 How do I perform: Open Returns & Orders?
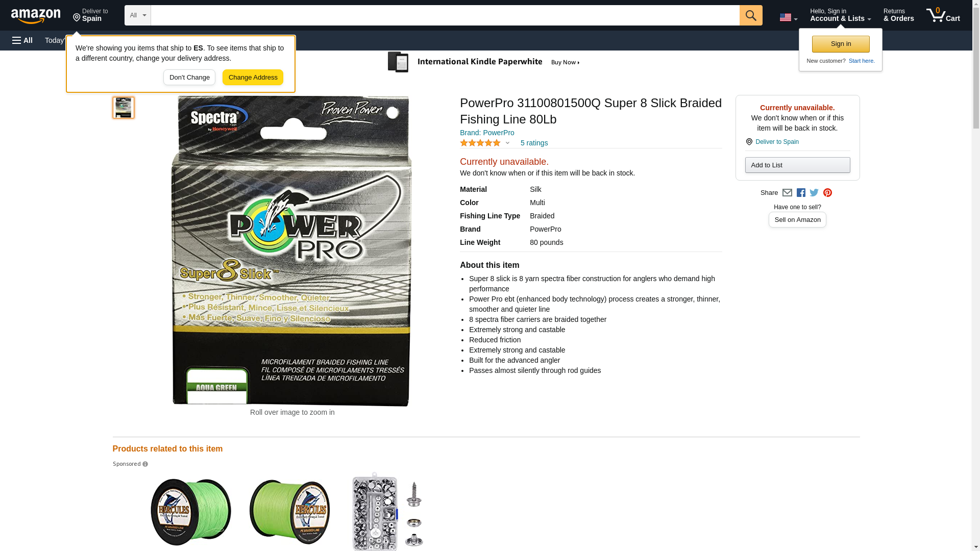[898, 15]
